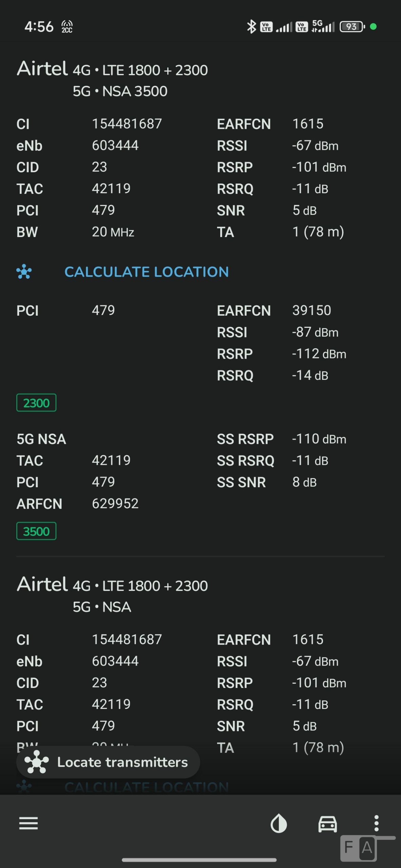This screenshot has height=868, width=401.
Task: Toggle the dark theme contrast icon
Action: [x=279, y=823]
